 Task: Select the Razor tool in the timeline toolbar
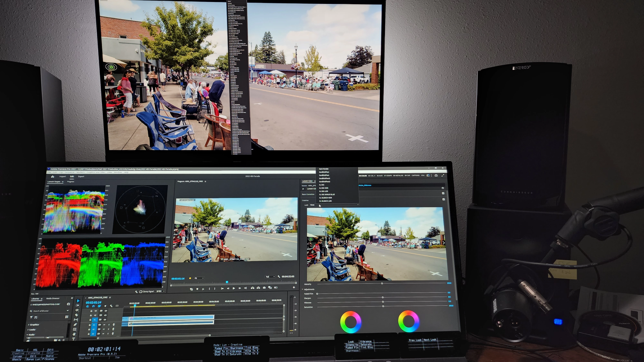tap(76, 315)
